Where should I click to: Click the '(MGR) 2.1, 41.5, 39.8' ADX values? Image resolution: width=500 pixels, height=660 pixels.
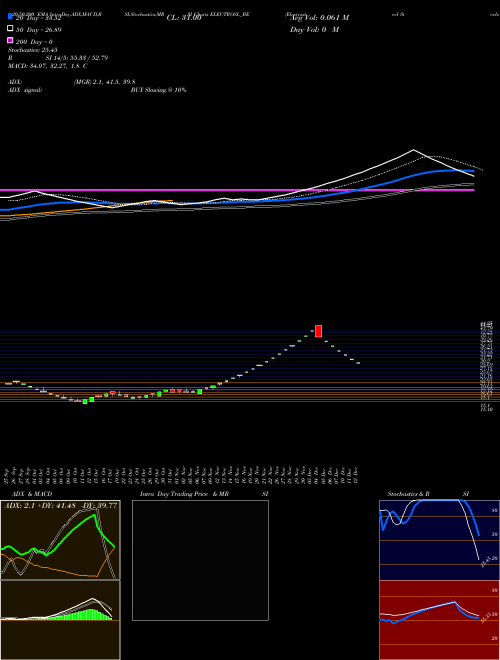[104, 82]
